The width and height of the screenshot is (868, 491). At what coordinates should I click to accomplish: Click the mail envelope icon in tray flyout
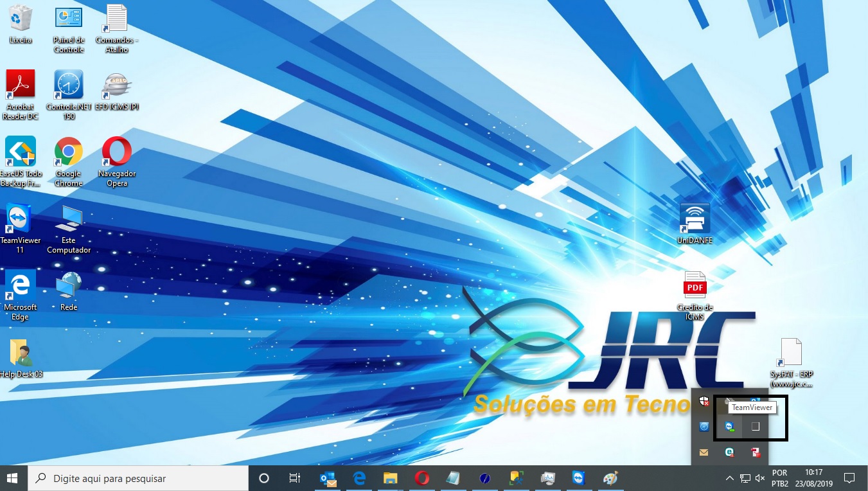pyautogui.click(x=704, y=452)
